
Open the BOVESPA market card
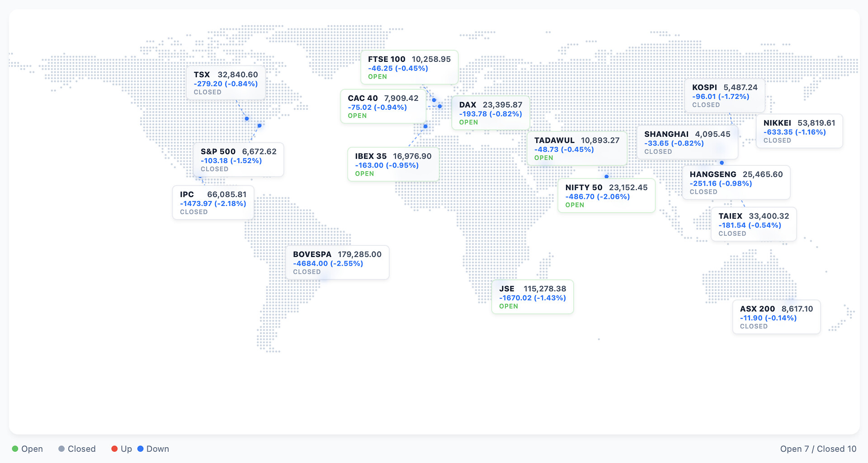coord(337,262)
